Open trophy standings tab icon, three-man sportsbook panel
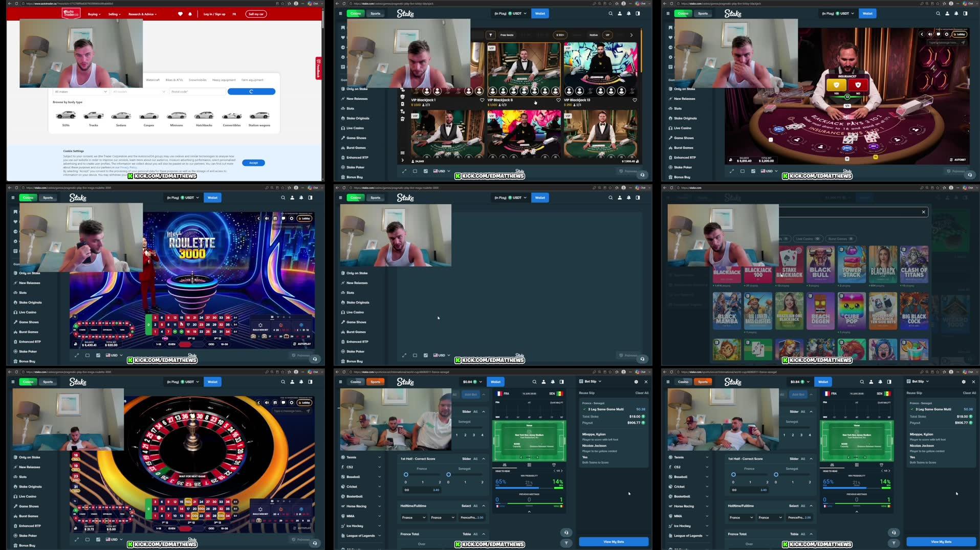 [x=554, y=465]
